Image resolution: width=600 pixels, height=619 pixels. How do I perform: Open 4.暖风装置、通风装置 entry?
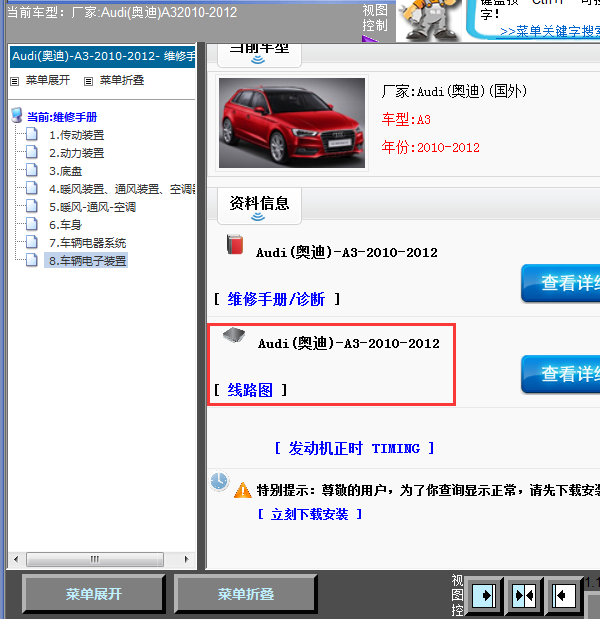pos(122,189)
